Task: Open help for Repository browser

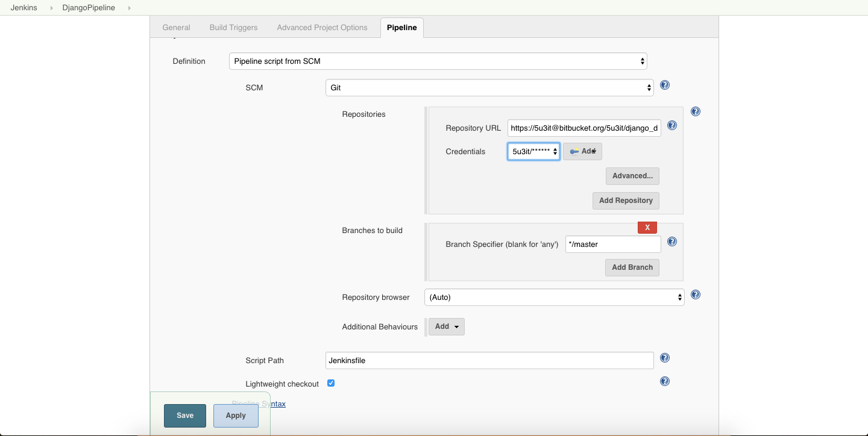Action: [x=695, y=295]
